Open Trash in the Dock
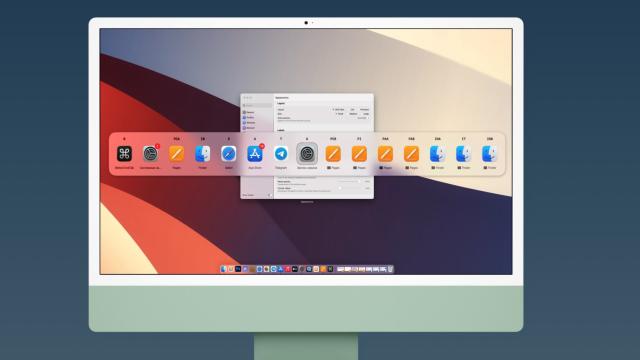This screenshot has width=640, height=360. 390,269
